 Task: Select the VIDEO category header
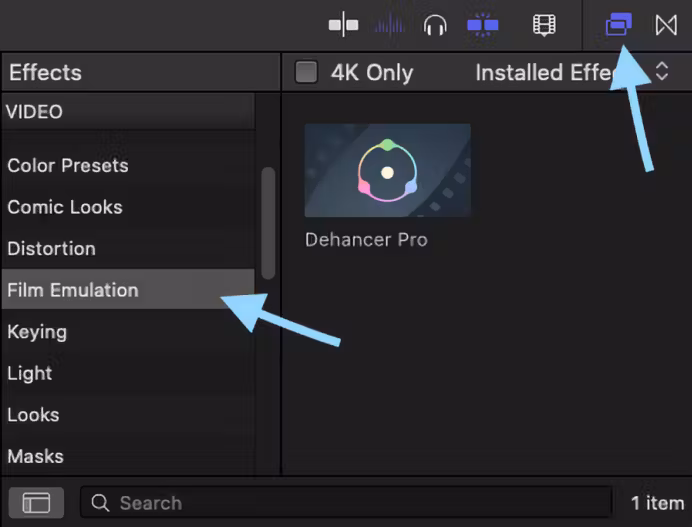[x=128, y=112]
